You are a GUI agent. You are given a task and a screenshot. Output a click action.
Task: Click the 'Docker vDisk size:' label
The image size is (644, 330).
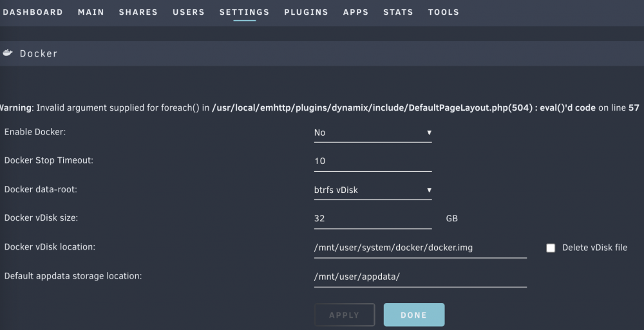click(41, 218)
